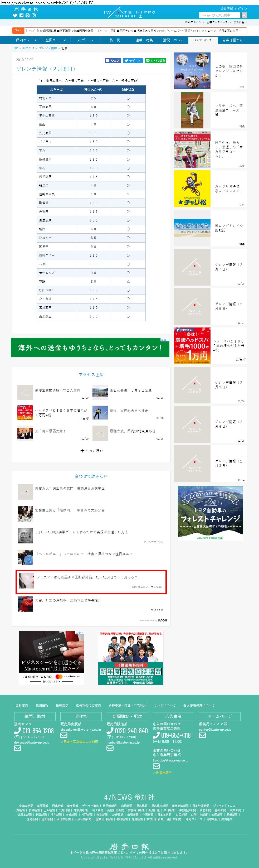
Task: Open the 釜石花巻道 article in アクセス上位
Action: [x=130, y=390]
